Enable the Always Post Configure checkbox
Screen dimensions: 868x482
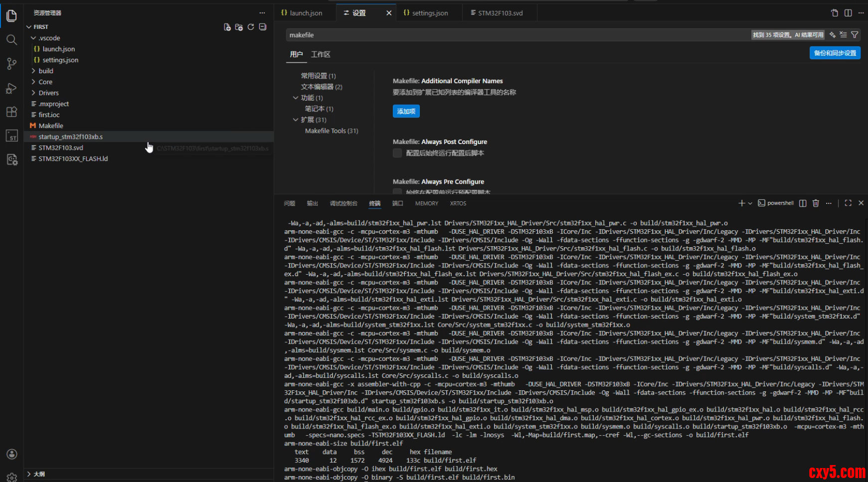tap(397, 153)
